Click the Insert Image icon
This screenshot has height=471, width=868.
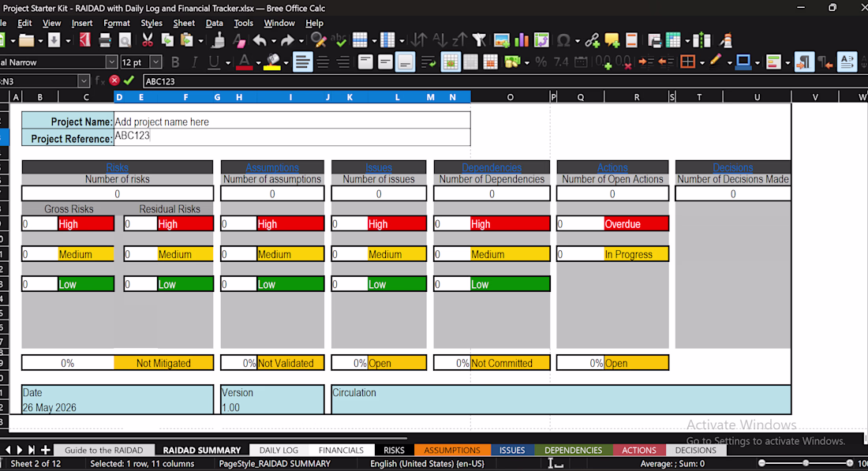tap(502, 40)
